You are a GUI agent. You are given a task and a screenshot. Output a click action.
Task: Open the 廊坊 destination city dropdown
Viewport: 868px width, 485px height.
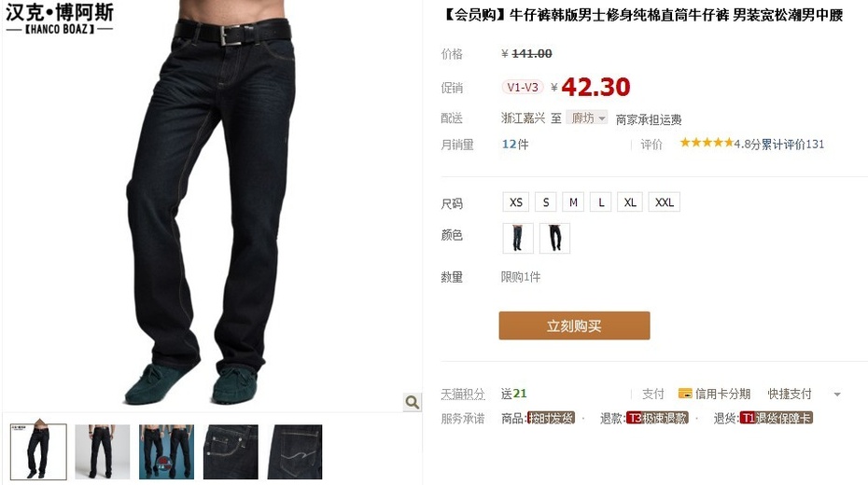coord(587,118)
